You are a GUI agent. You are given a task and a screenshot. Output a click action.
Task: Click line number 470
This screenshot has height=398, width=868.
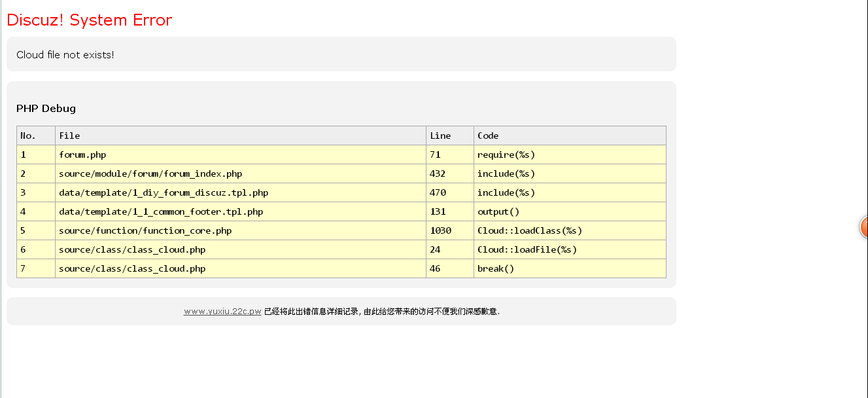pyautogui.click(x=450, y=192)
